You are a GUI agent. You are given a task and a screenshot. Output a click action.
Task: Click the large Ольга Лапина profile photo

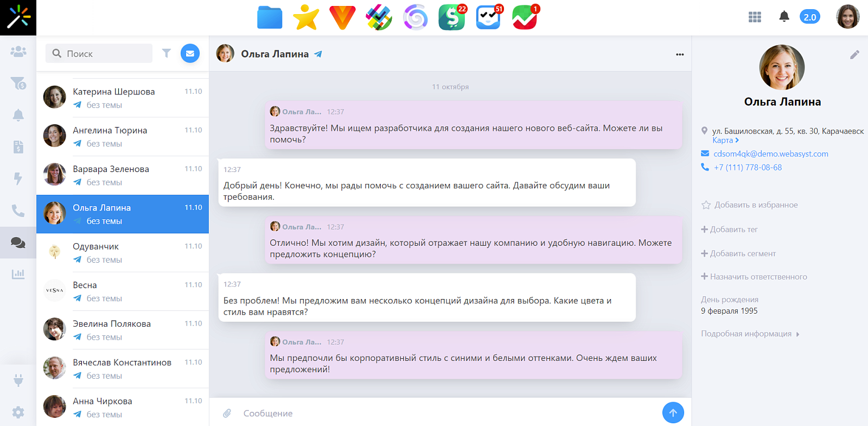(782, 67)
